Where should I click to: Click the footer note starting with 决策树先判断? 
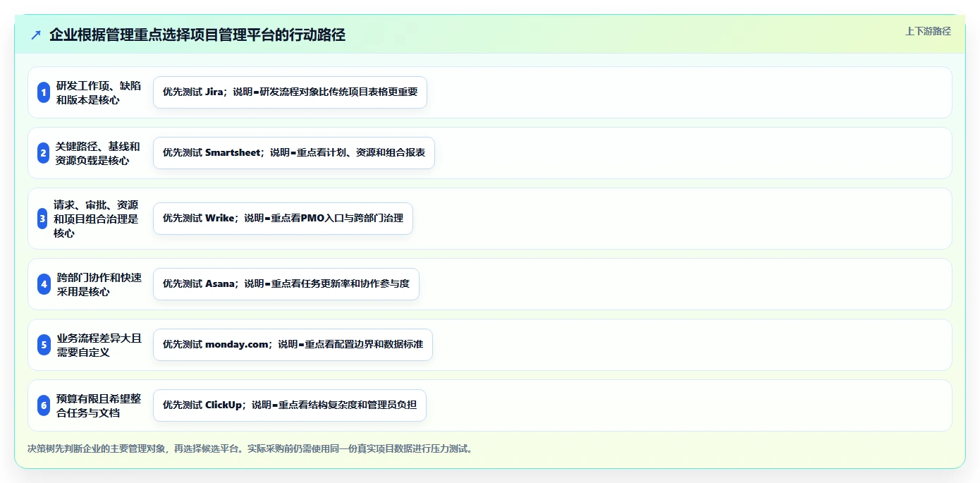coord(250,448)
